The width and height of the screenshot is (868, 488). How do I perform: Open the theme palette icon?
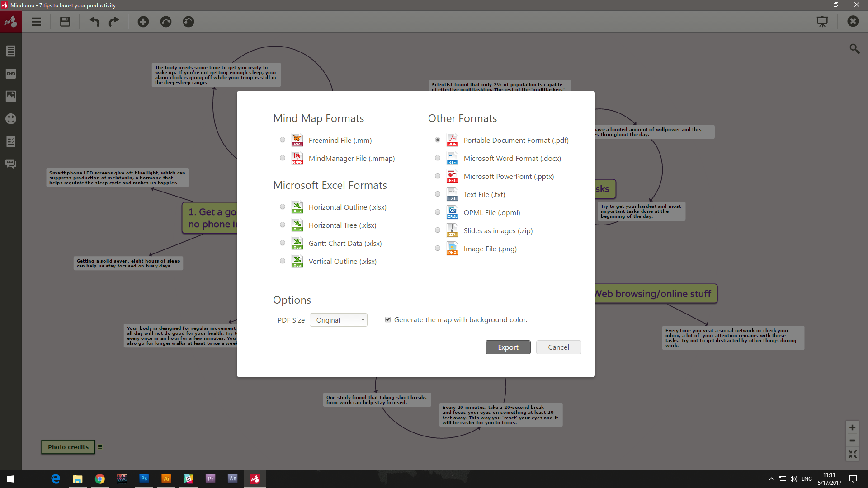tap(189, 22)
